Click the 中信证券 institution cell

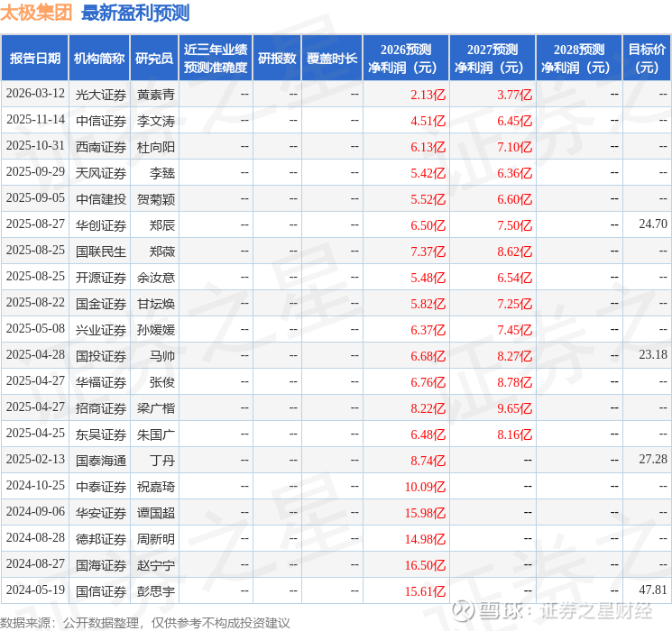click(101, 121)
